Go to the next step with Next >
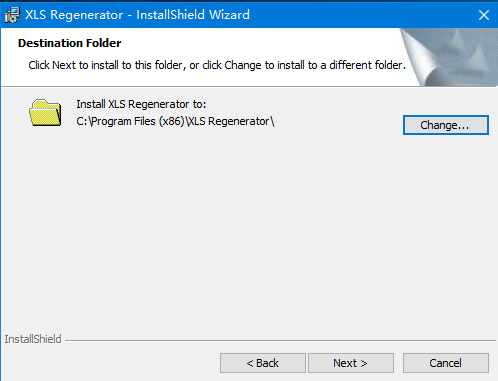The width and height of the screenshot is (498, 381). 351,363
